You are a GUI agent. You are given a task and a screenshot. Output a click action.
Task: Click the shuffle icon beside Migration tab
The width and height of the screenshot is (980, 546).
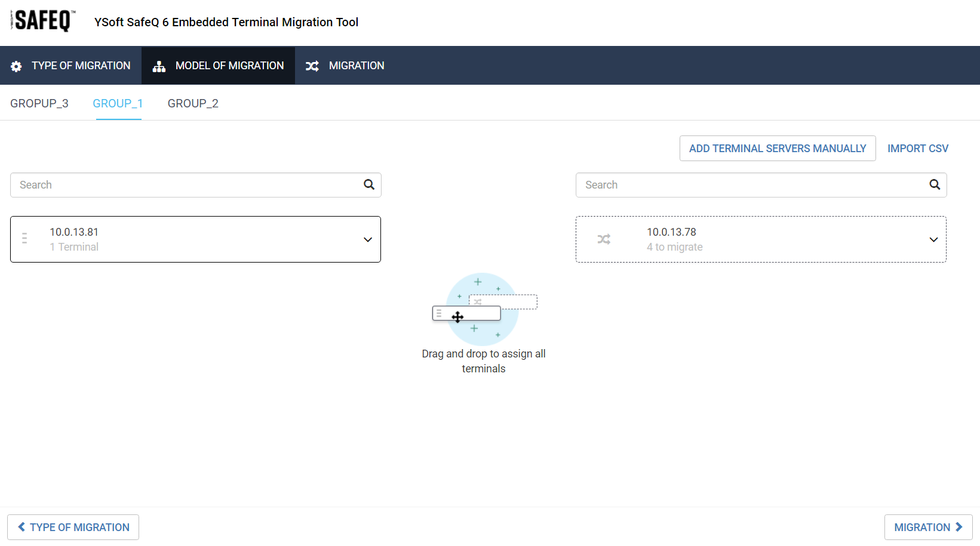tap(312, 66)
